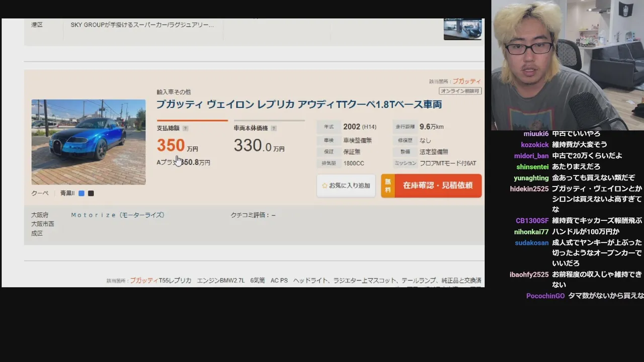The image size is (644, 362).
Task: Click the フロアMTモード付6AT transmission value
Action: tap(448, 163)
